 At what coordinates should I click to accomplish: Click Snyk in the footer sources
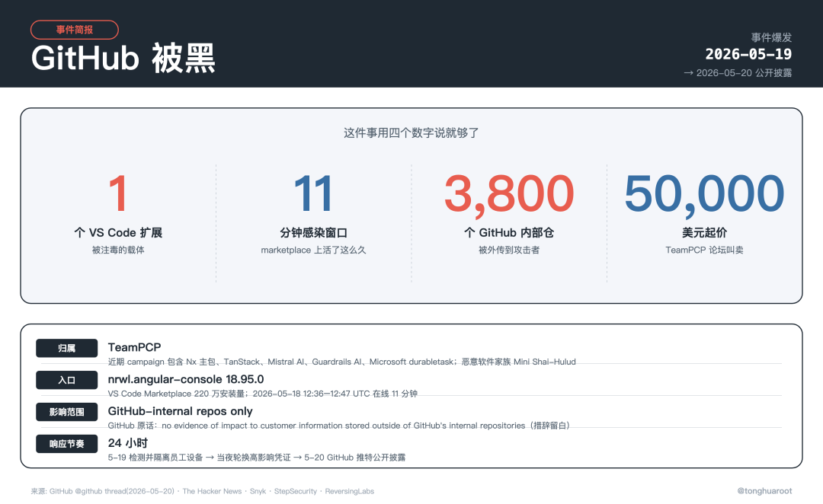258,491
